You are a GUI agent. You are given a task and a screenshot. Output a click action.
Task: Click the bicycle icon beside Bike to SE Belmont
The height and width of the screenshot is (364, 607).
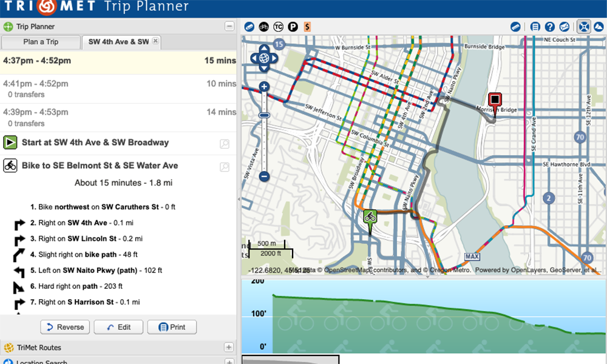pyautogui.click(x=10, y=166)
